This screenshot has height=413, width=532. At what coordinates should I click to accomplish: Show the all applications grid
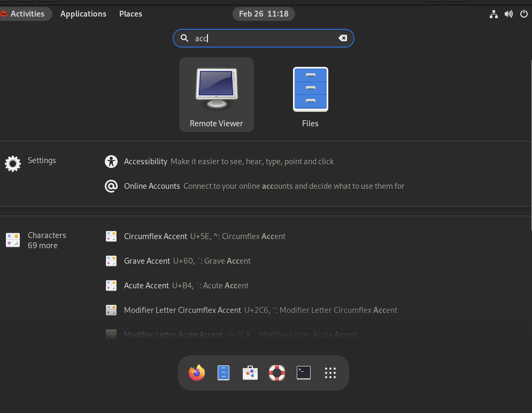coord(330,373)
